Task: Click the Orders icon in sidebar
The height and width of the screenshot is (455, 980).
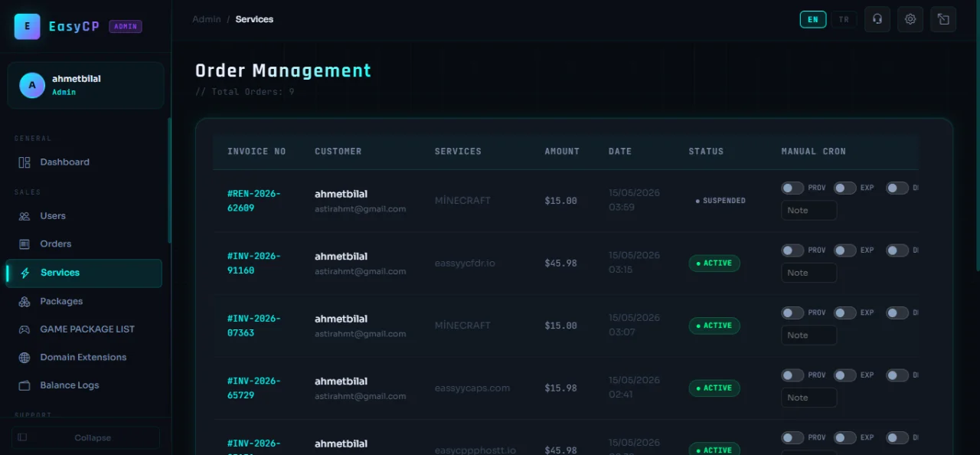Action: pos(24,244)
